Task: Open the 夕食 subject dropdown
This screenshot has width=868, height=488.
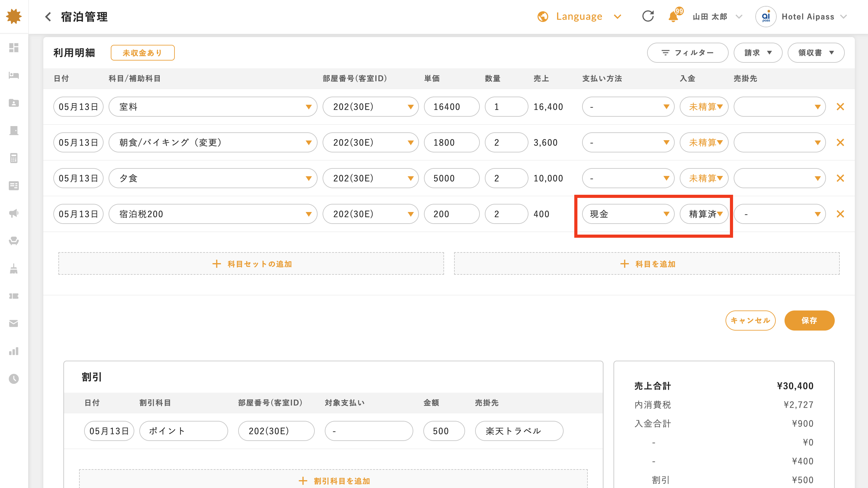Action: point(213,178)
